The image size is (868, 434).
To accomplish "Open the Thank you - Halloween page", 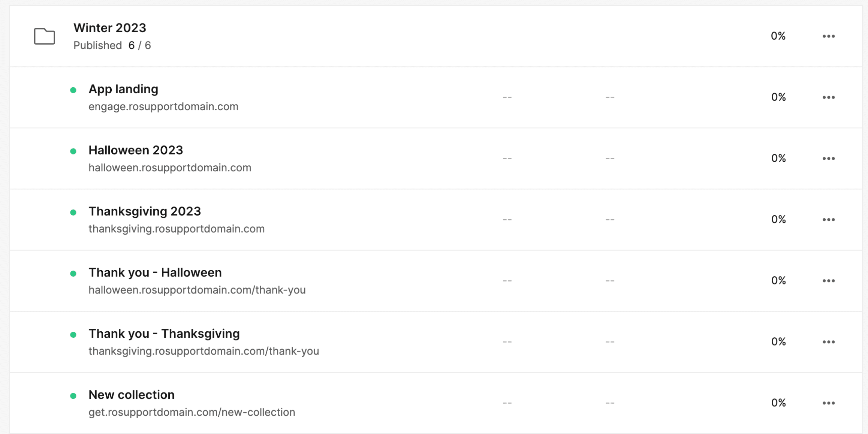I will click(x=155, y=272).
